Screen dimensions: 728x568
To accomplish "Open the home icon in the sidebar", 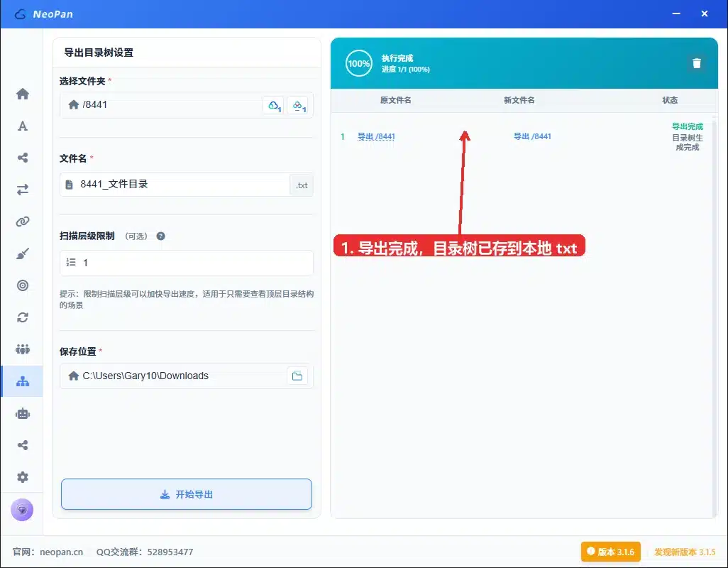I will point(22,94).
